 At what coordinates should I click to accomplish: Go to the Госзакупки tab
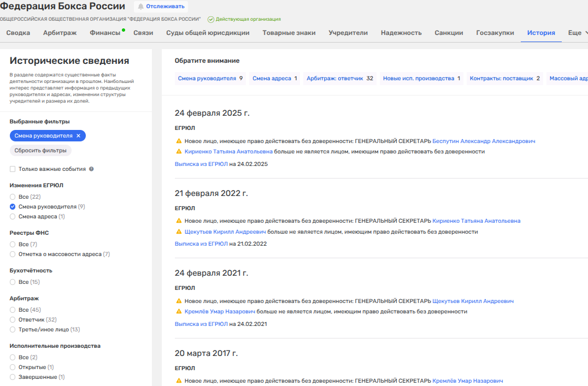click(495, 33)
